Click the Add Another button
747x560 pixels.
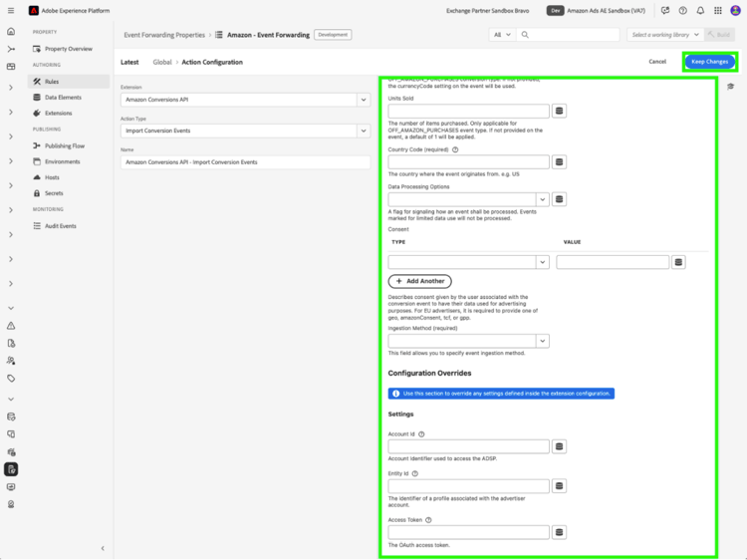pos(419,281)
